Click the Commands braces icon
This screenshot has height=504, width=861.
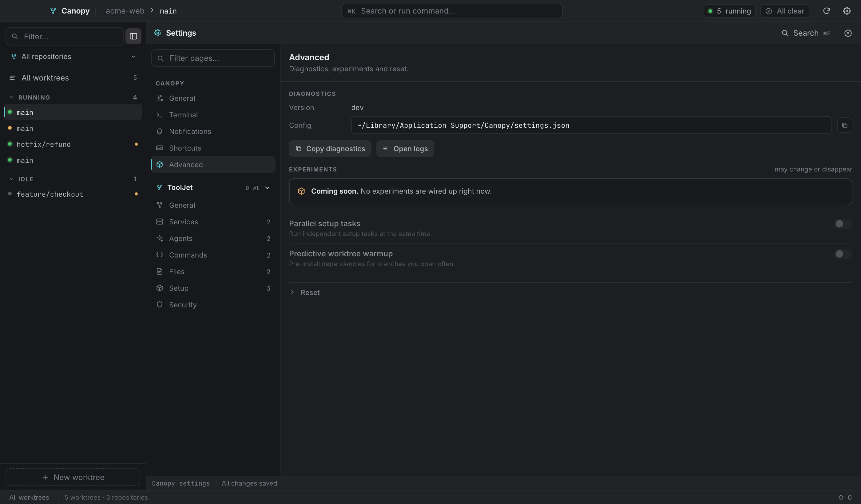pos(160,255)
